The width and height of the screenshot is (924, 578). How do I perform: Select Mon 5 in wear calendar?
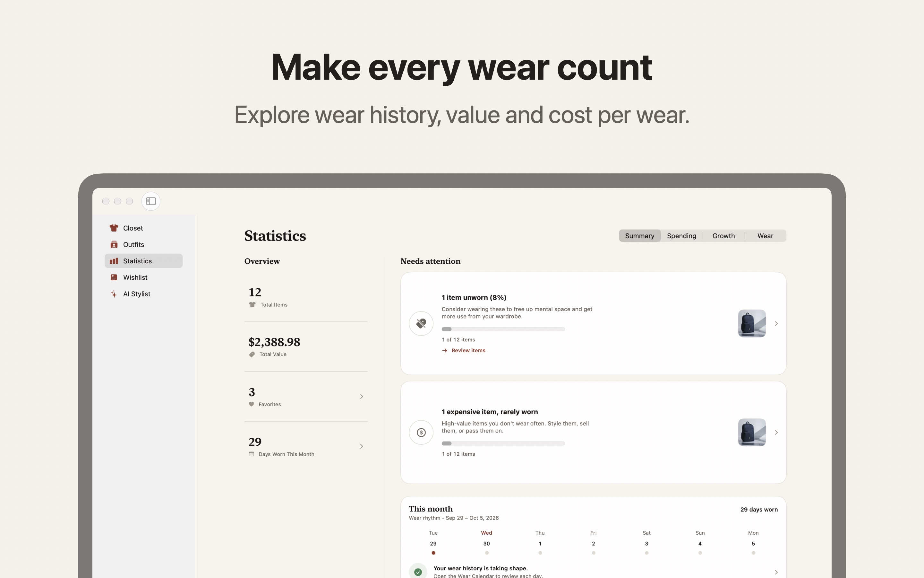coord(753,543)
